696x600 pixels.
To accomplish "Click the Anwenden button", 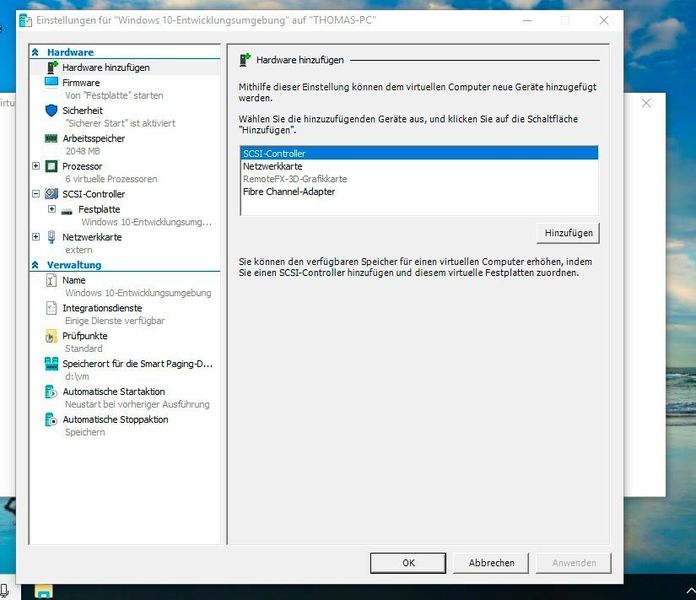I will click(x=573, y=563).
